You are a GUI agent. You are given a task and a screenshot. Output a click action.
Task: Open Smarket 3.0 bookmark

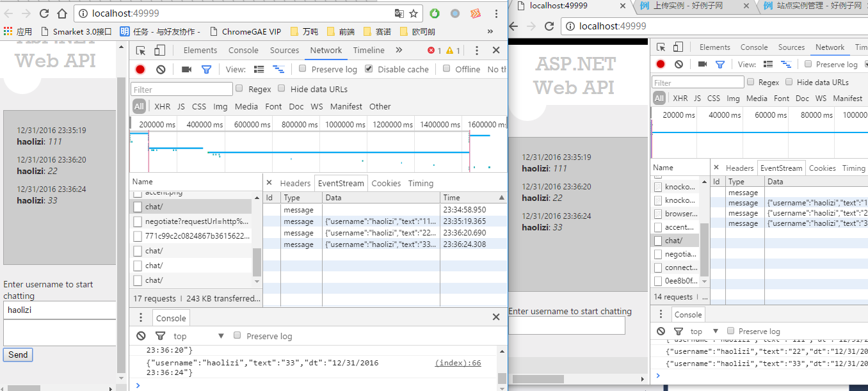(76, 31)
